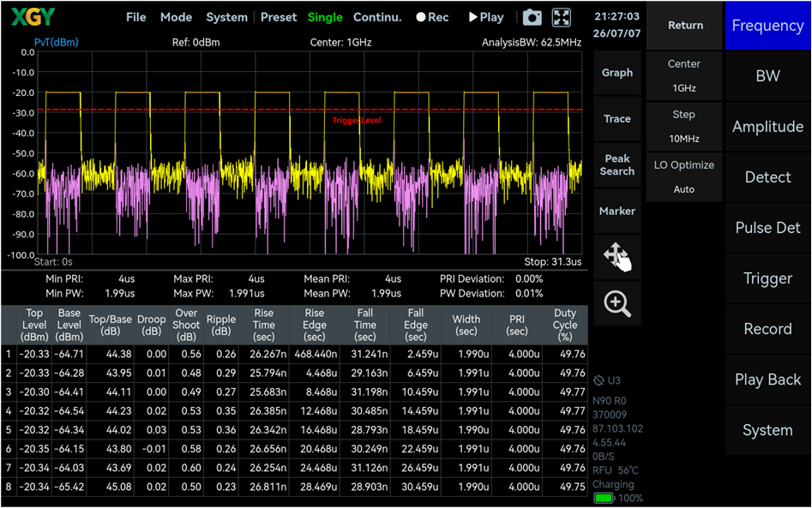Click the Stop: 31.3us label
Screen dimensions: 812x508
[x=552, y=262]
